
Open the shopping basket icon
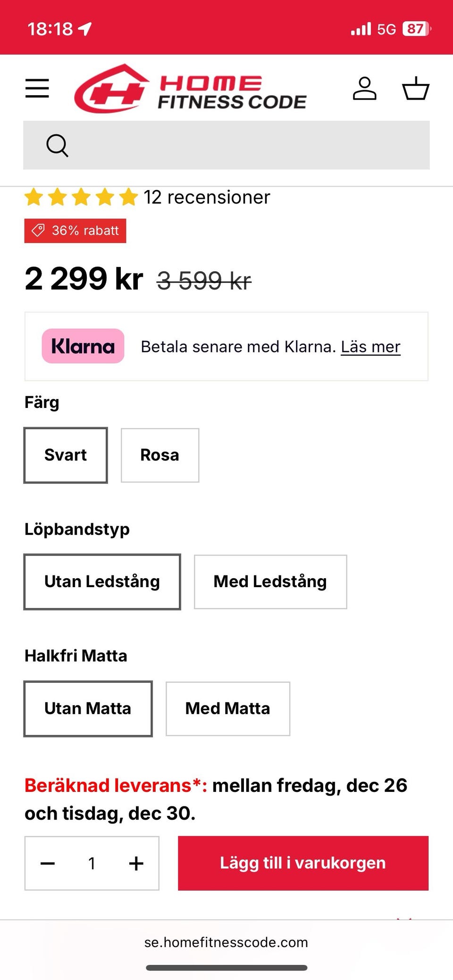coord(415,88)
